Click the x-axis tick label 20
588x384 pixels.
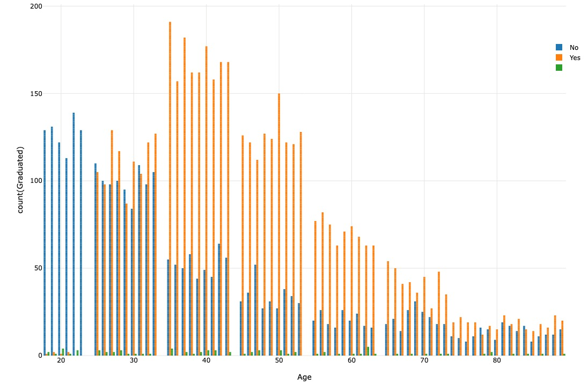point(61,360)
